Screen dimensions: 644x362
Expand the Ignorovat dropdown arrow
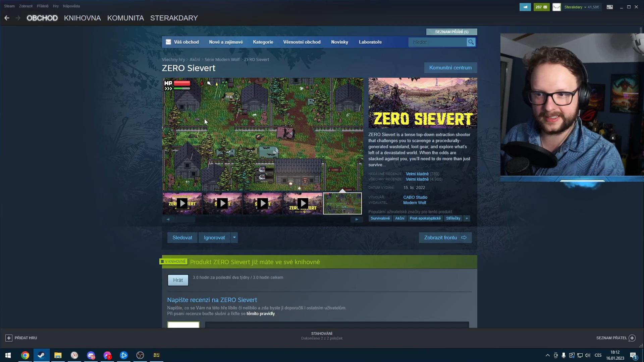click(234, 238)
